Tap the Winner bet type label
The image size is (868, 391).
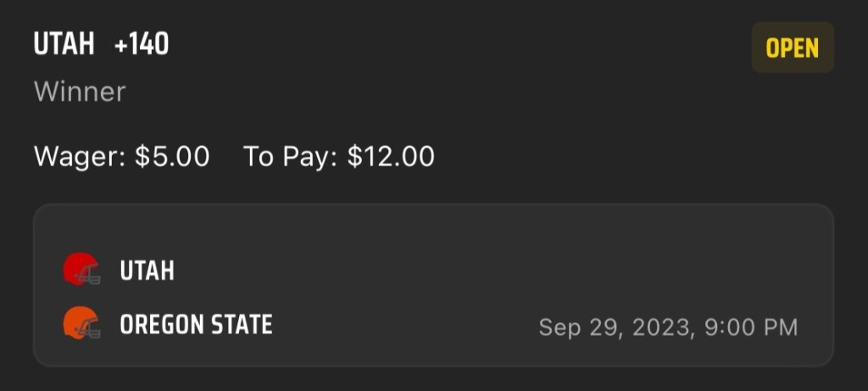point(80,92)
